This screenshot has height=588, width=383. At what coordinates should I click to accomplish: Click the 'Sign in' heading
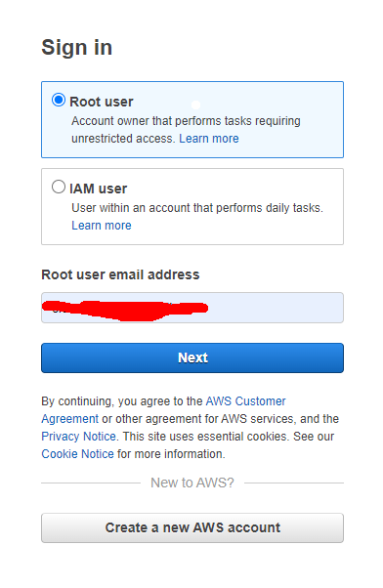(x=77, y=48)
